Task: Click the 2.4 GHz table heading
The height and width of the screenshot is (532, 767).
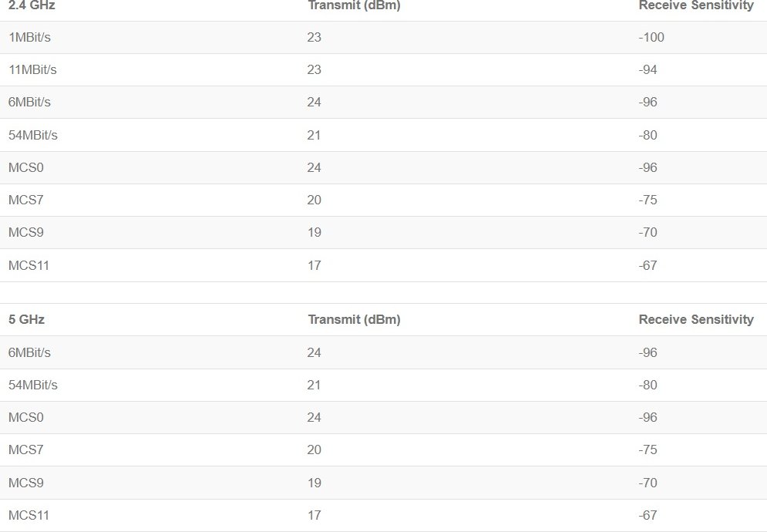Action: [x=32, y=5]
